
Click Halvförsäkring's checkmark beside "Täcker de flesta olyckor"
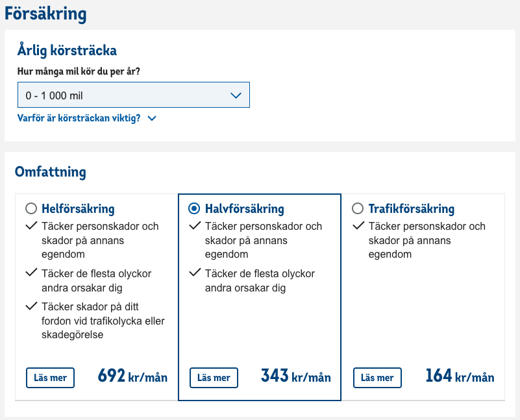tap(194, 273)
